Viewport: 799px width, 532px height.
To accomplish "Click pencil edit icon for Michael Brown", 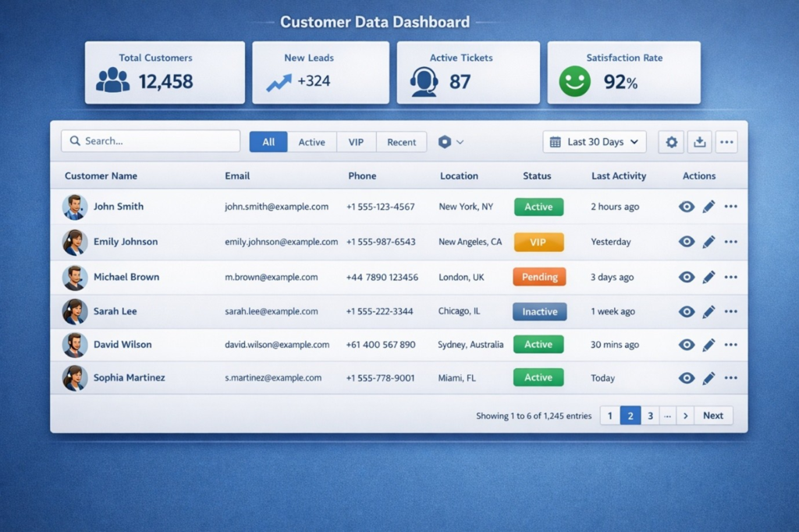I will 708,277.
